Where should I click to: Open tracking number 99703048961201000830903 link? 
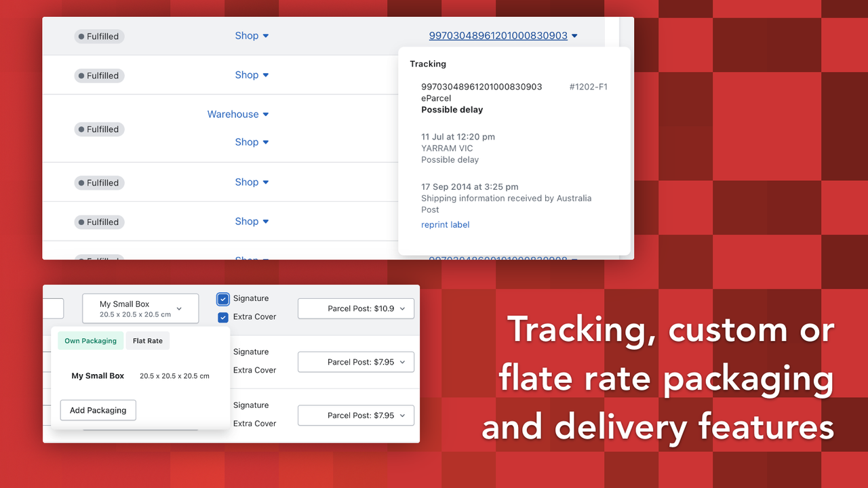497,35
